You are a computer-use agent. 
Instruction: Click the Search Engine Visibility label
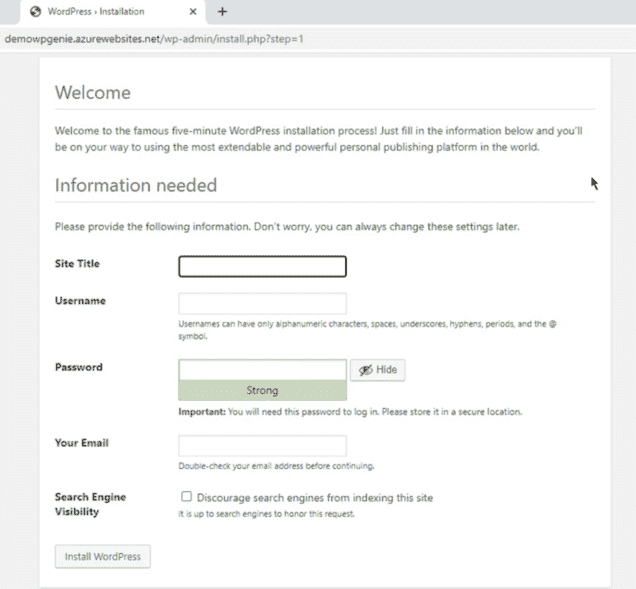point(90,504)
